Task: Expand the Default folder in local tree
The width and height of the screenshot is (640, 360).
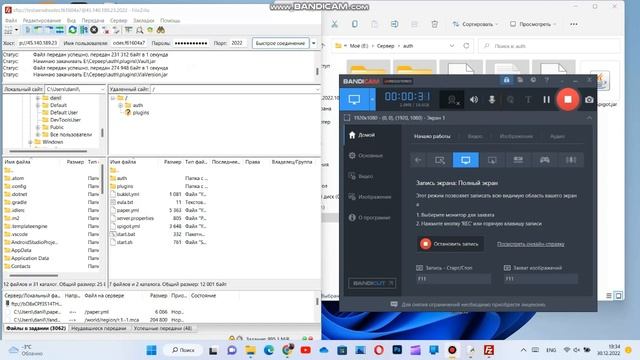Action: (x=38, y=105)
